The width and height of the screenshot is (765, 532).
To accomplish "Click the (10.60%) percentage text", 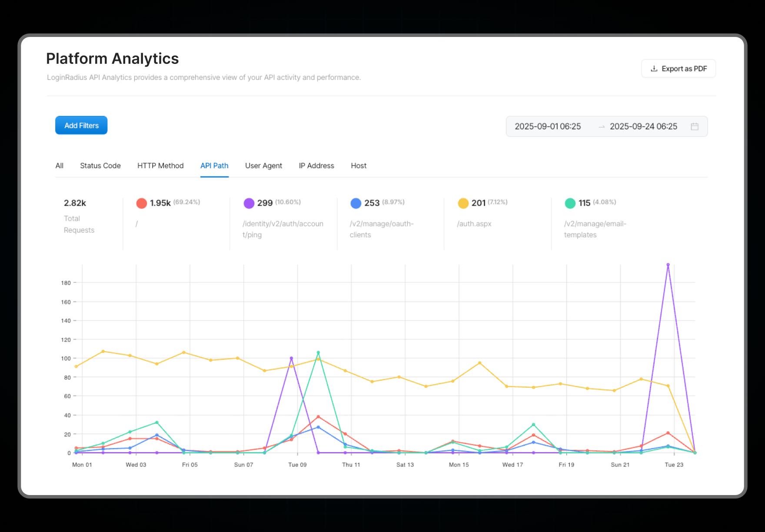I will click(288, 202).
